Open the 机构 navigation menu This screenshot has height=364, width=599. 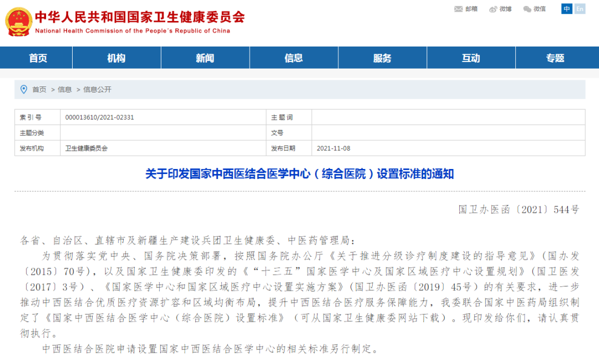116,58
